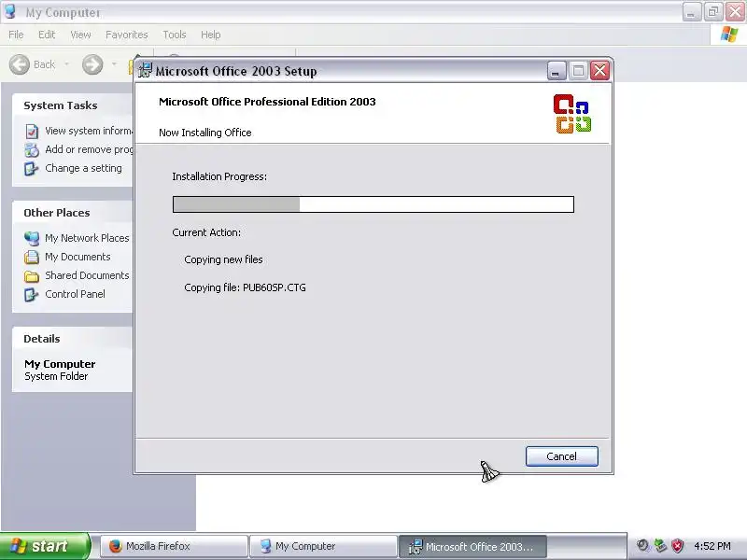
Task: Click the Microsoft Office logo icon
Action: pyautogui.click(x=571, y=114)
